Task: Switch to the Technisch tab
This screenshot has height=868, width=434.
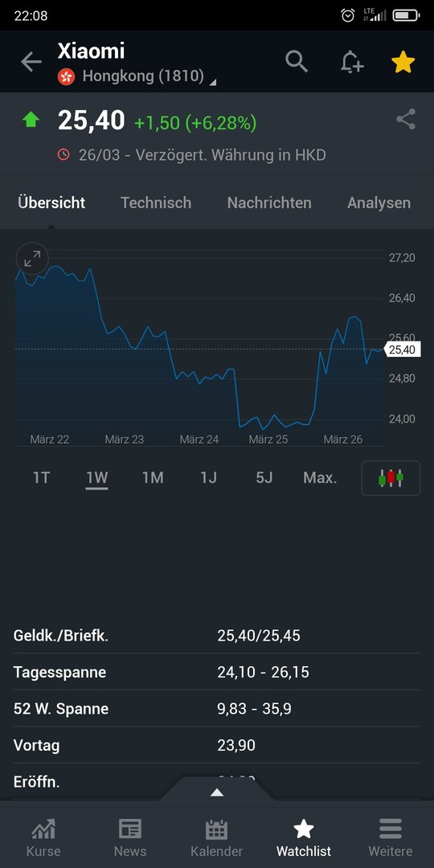Action: coord(156,203)
